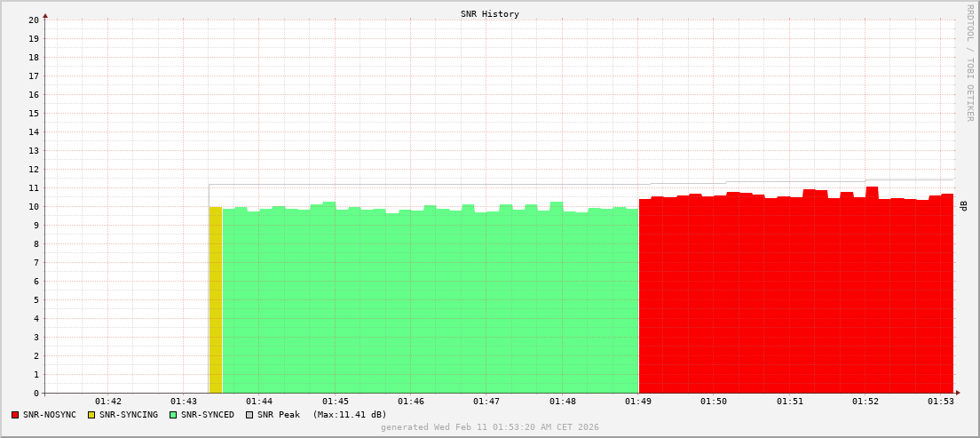Select the SNR-SYNCED legend label
The height and width of the screenshot is (438, 980).
pos(208,415)
